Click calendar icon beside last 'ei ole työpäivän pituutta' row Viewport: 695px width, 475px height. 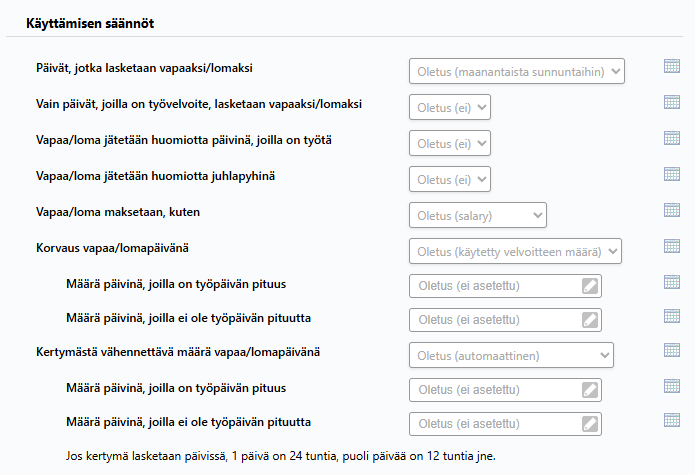click(x=672, y=420)
